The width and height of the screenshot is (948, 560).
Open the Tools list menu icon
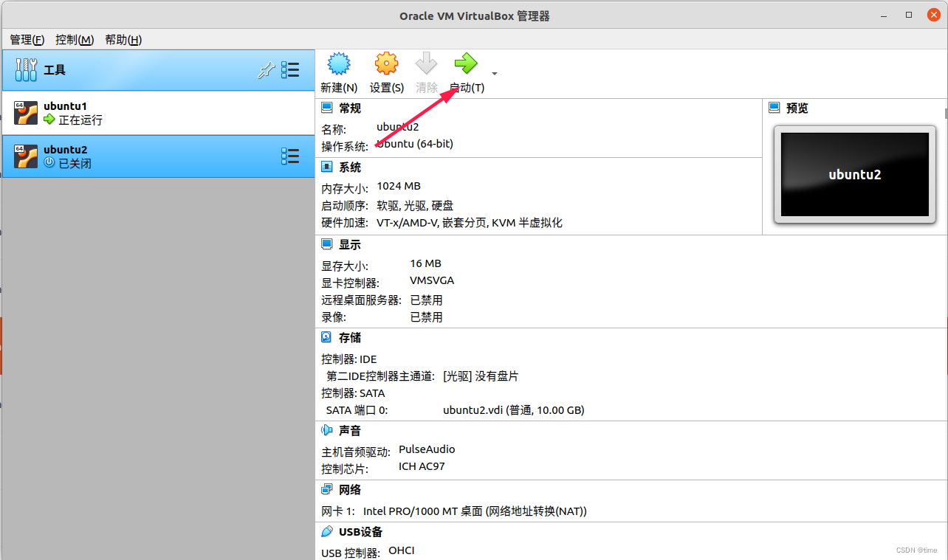pos(290,70)
